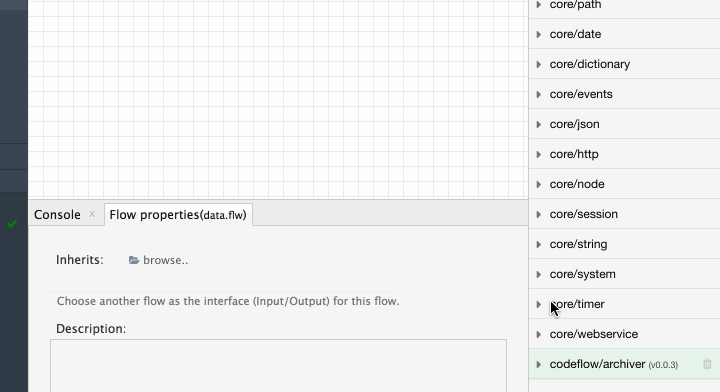Select the core/webservice row label
Screen dimensions: 720x392
594,334
